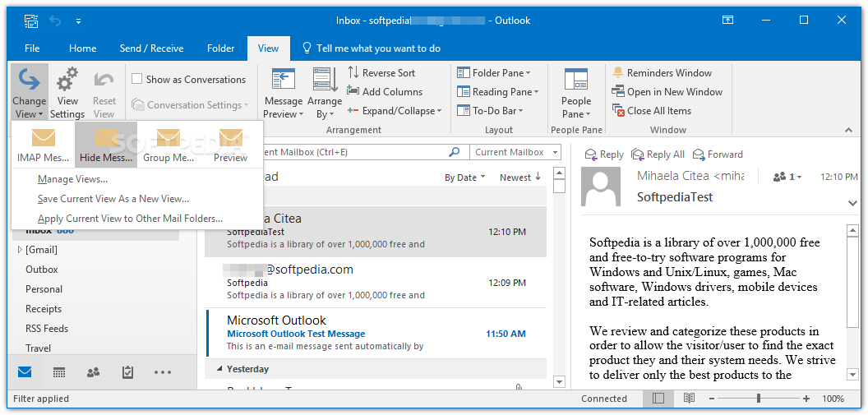The width and height of the screenshot is (868, 415).
Task: Click Tell me what you want to do
Action: (x=372, y=48)
